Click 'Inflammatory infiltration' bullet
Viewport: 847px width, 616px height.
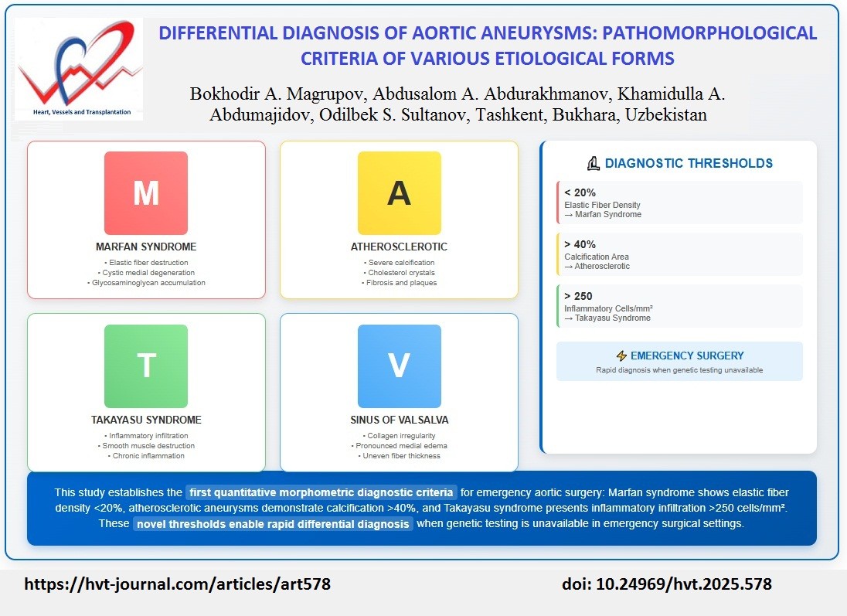(146, 435)
